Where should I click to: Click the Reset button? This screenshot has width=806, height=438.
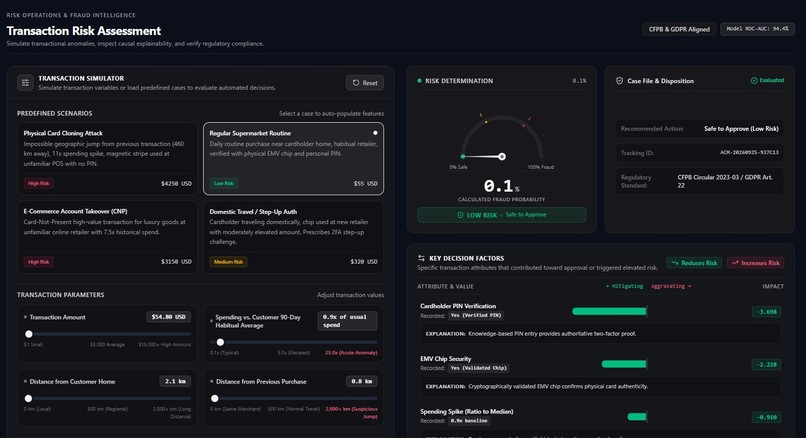pos(365,83)
